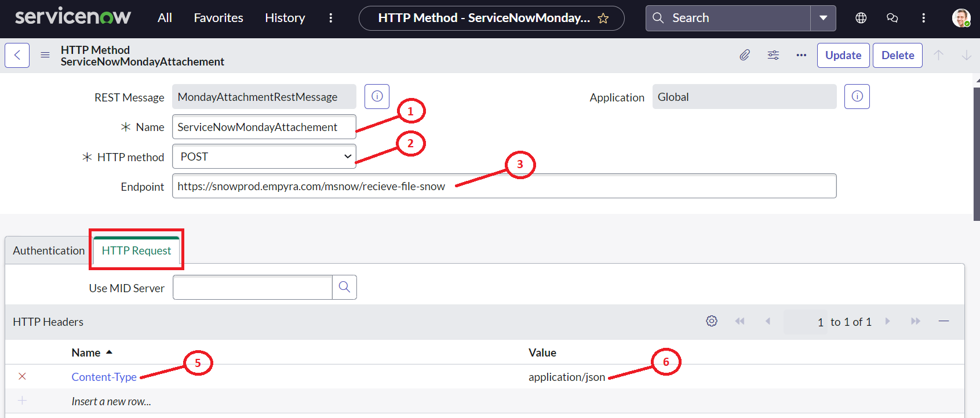
Task: Look up a MID Server with the magnifier
Action: (x=344, y=288)
